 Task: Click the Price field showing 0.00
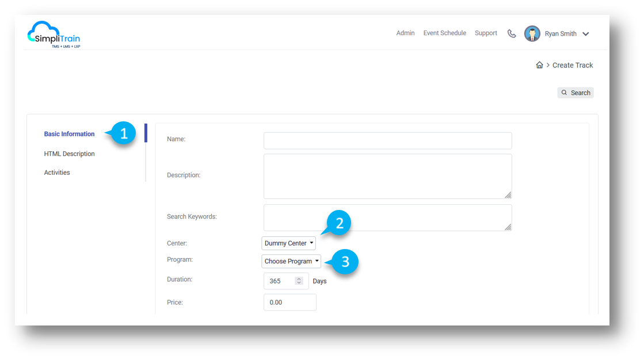pos(289,302)
